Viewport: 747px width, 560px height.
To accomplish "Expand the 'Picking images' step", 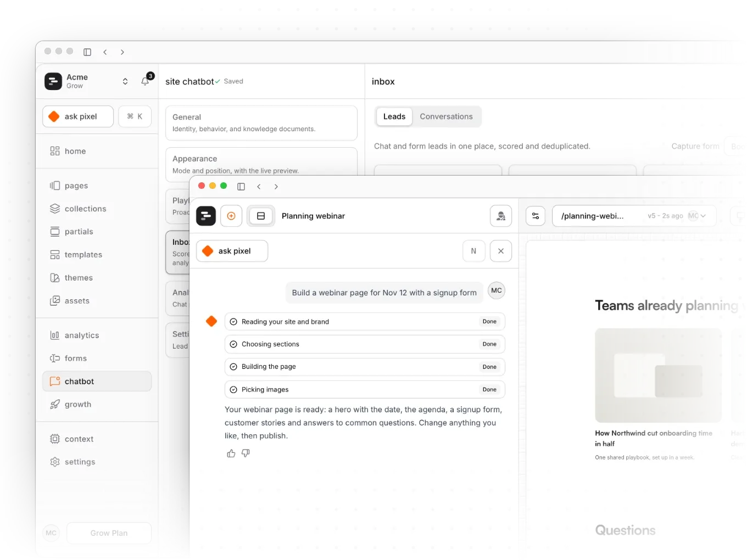I will [365, 390].
